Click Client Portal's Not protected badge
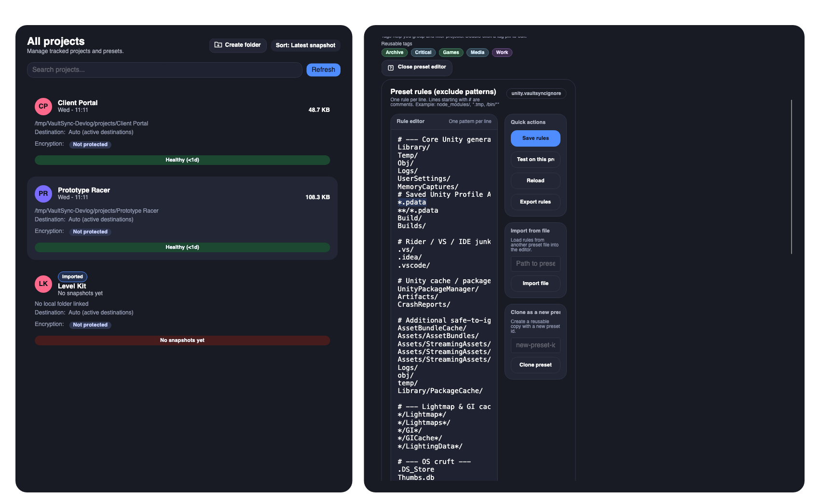The image size is (820, 504). point(90,145)
